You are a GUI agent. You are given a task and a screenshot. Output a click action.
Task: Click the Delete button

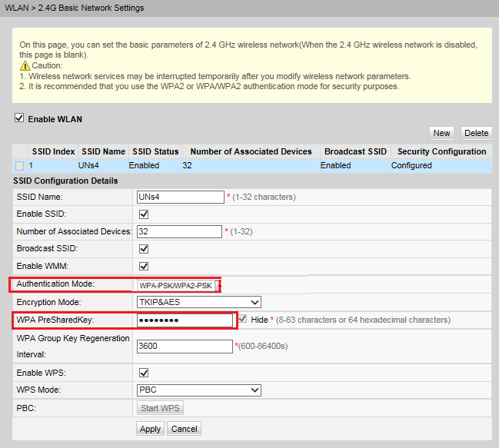pos(476,133)
